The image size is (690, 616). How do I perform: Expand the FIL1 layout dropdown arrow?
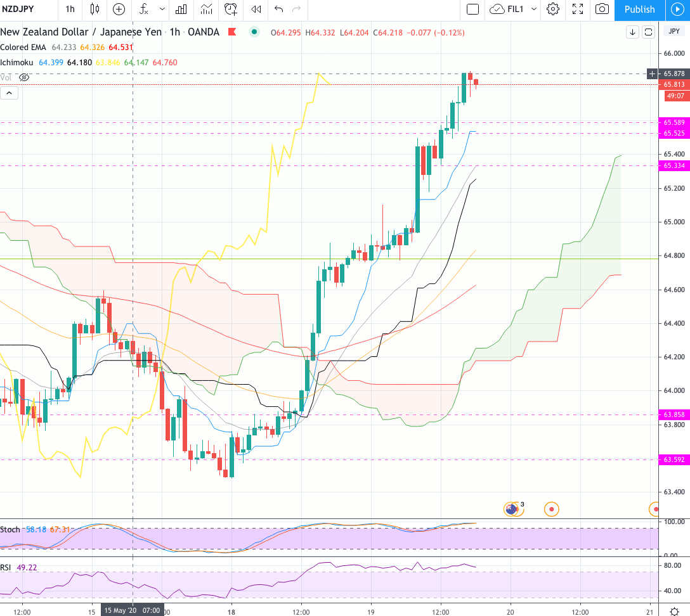534,10
